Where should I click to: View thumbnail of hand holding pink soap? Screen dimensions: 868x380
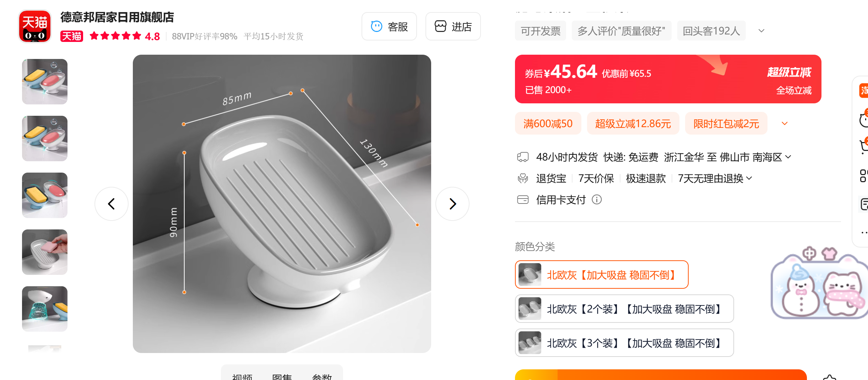click(x=45, y=252)
